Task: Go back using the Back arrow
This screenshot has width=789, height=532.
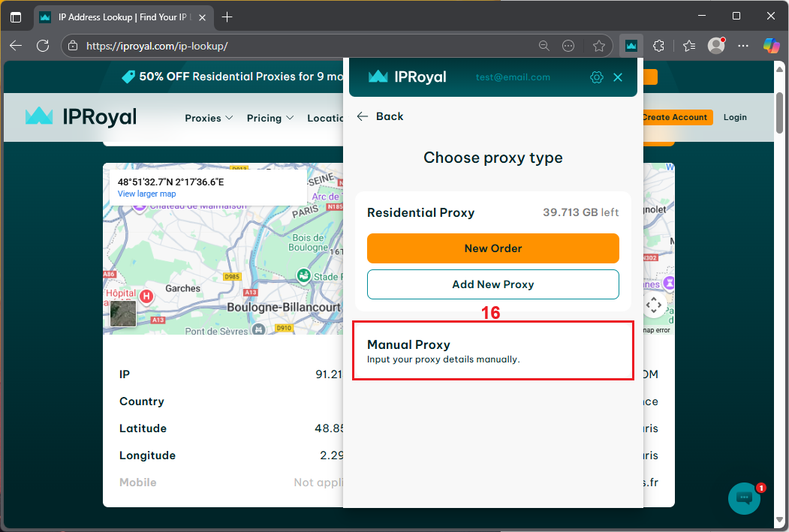Action: 380,116
